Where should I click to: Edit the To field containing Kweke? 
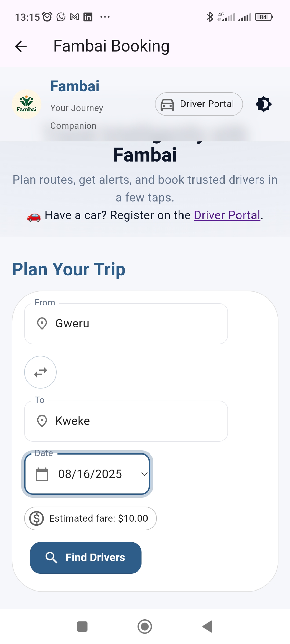pyautogui.click(x=126, y=421)
